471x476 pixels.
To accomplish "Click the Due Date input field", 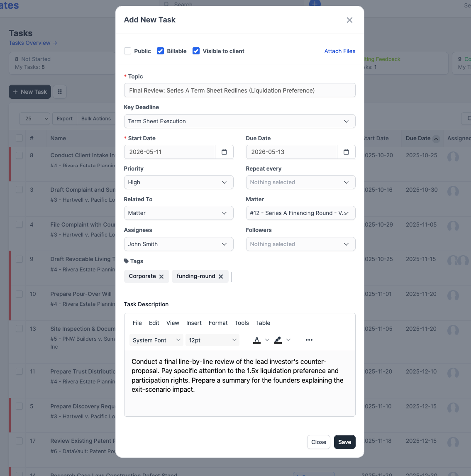I will [291, 152].
